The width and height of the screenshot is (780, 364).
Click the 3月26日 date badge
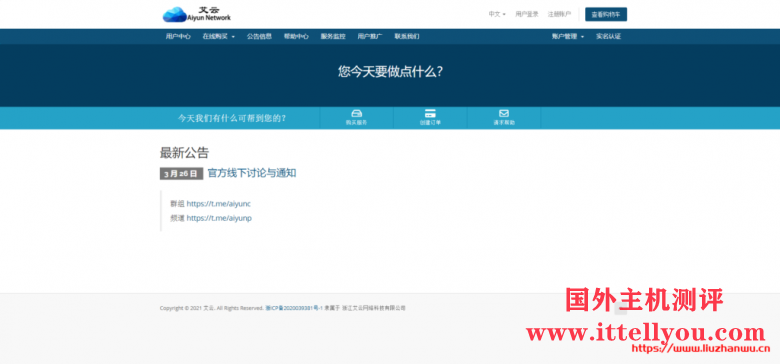[181, 174]
